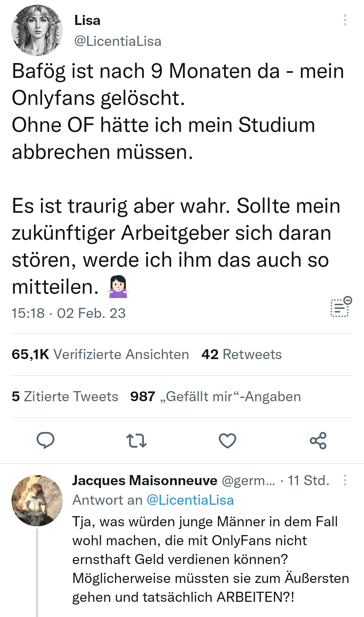
Task: View 987 "Gefällt mir"-Angaben list
Action: (215, 396)
